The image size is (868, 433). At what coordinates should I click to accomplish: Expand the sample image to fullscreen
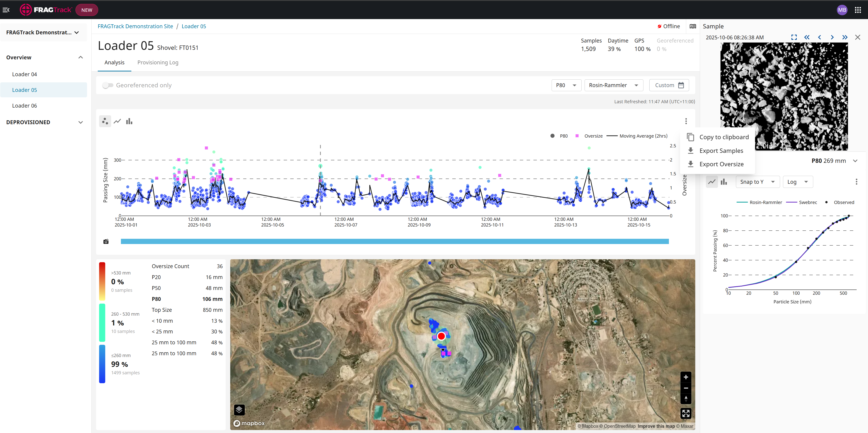point(794,37)
